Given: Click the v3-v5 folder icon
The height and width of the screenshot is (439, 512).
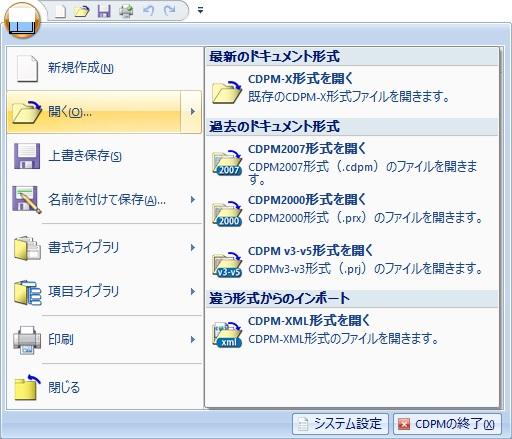Looking at the screenshot, I should click(227, 264).
